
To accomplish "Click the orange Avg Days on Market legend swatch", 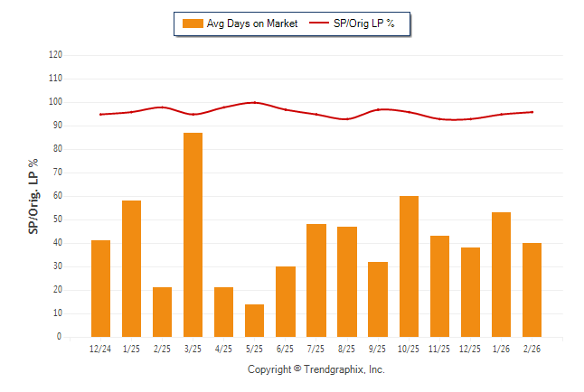I will coord(192,23).
